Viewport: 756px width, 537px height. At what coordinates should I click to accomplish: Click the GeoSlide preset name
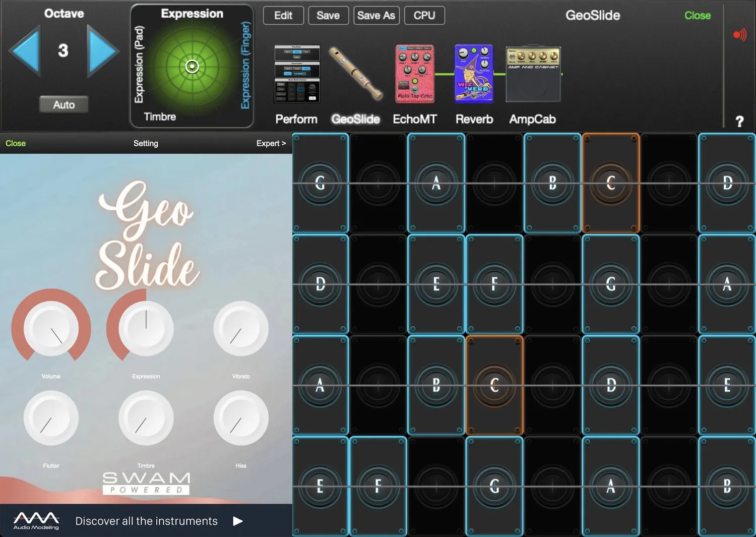click(x=593, y=16)
